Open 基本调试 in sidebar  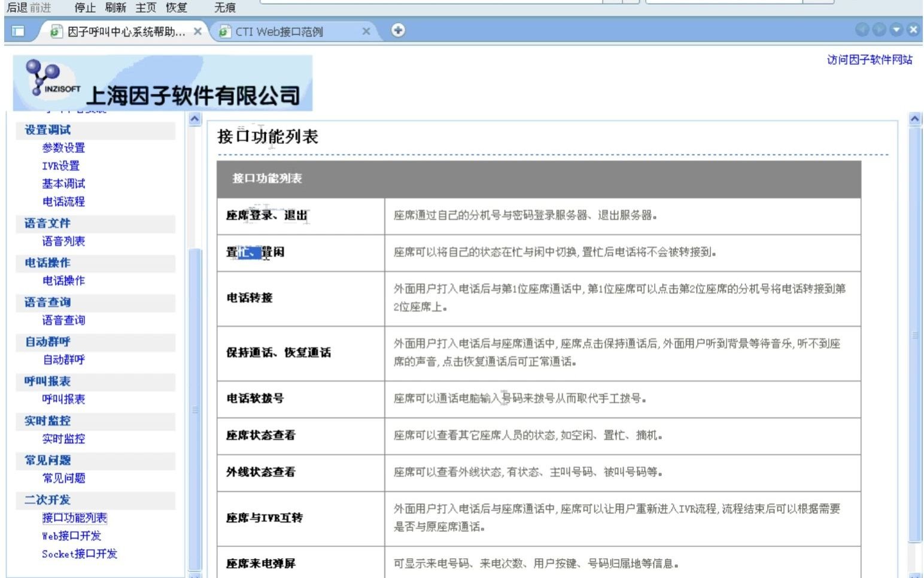tap(63, 184)
